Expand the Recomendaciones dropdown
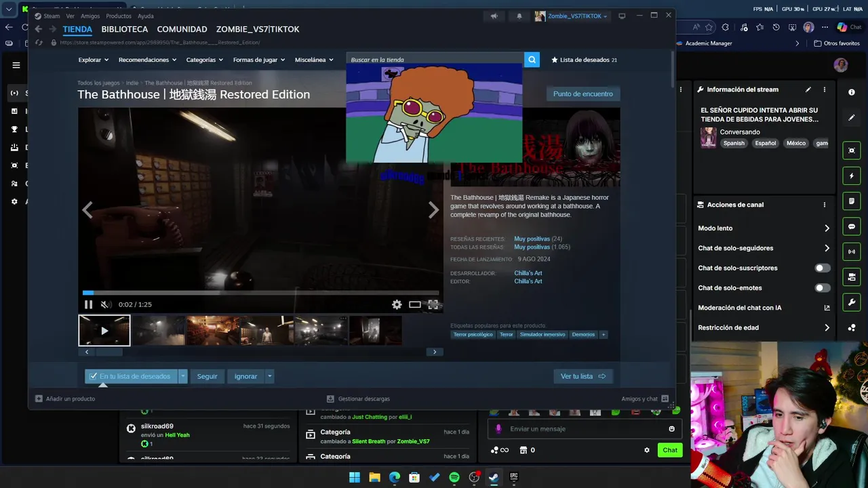868x488 pixels. click(x=147, y=60)
